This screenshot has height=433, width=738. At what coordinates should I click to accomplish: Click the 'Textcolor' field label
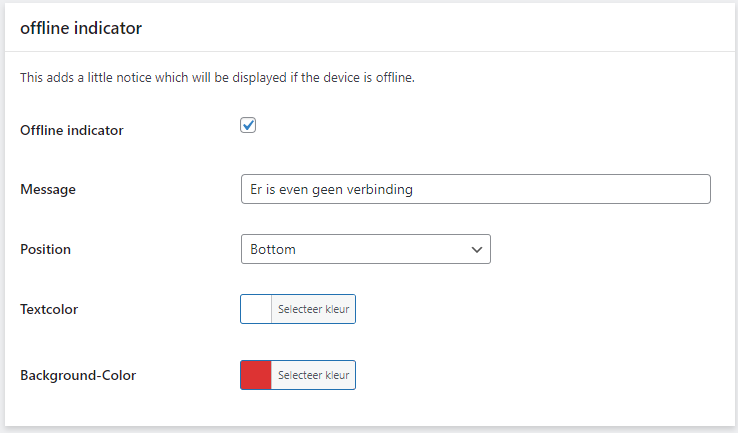tap(49, 309)
